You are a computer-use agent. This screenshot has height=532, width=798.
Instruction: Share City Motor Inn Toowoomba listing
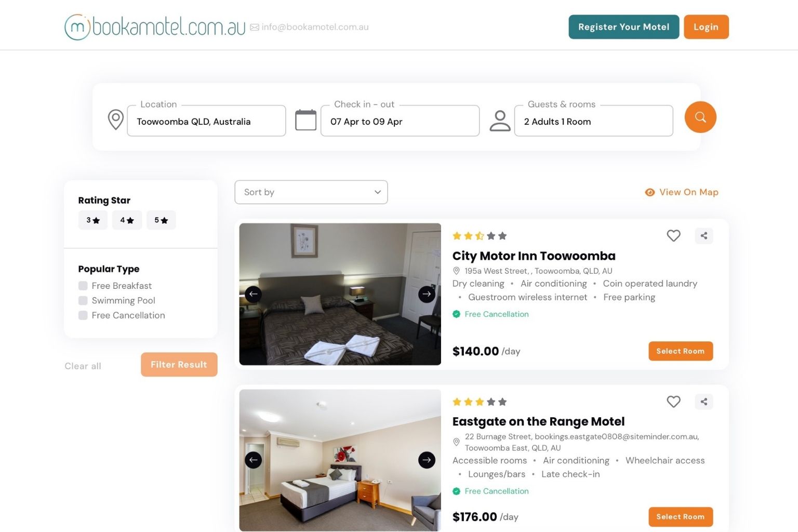tap(703, 236)
